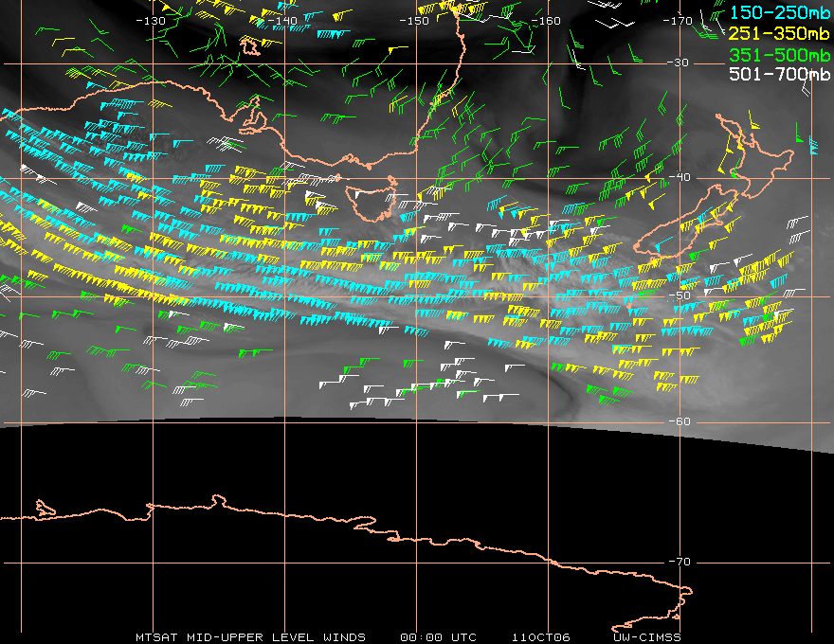Click the 00:00 UTC timestamp
Image resolution: width=834 pixels, height=644 pixels.
click(x=438, y=637)
